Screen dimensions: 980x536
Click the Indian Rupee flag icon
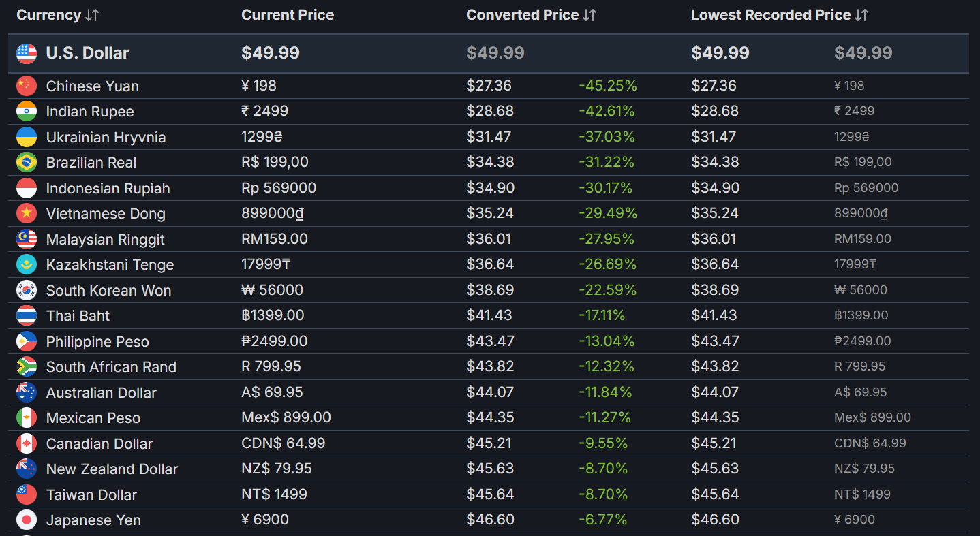tap(27, 111)
